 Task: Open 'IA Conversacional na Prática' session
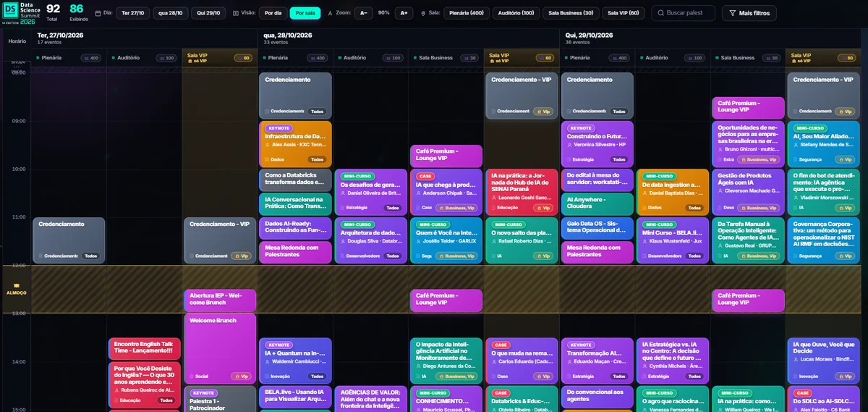tap(295, 203)
